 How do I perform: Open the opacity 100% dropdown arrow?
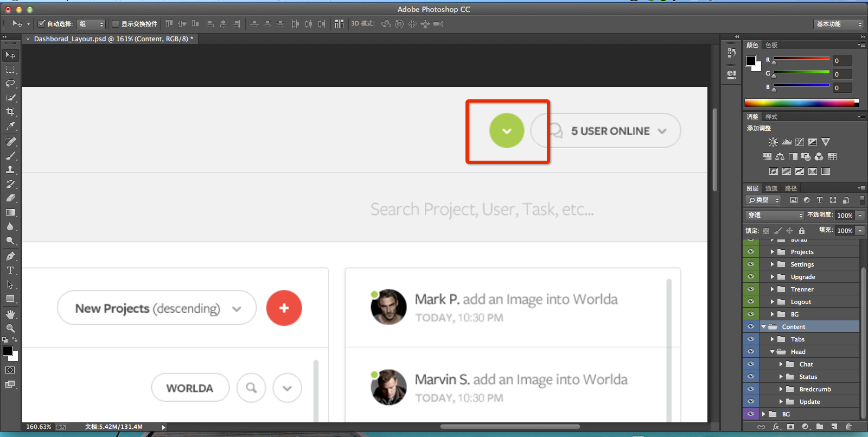(x=860, y=216)
